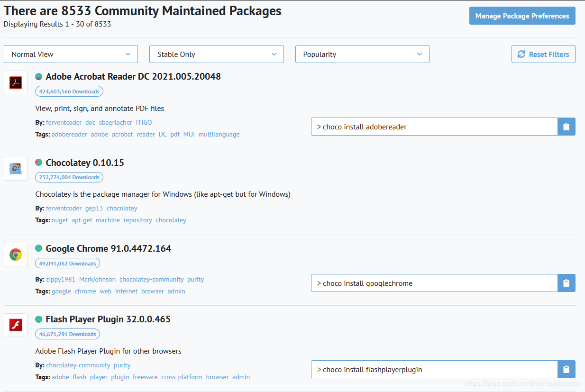Open chocolatey-community author under Google Chrome
This screenshot has width=585, height=392.
coord(152,279)
